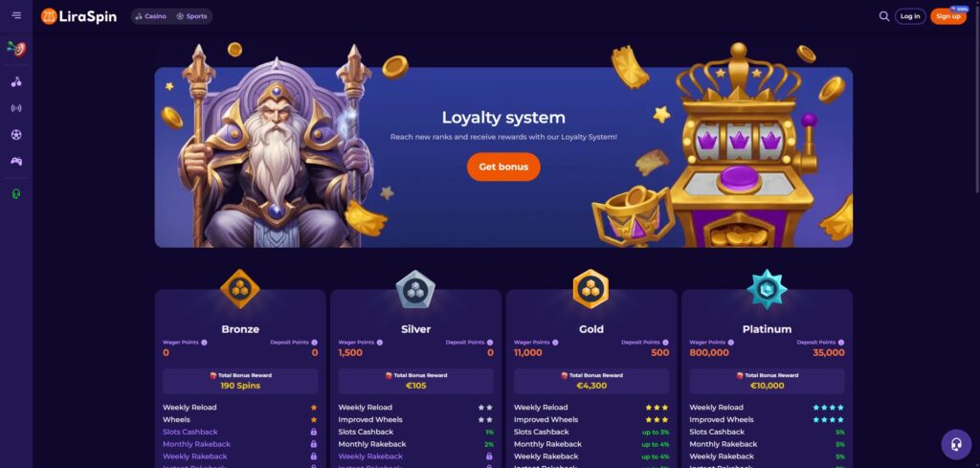Open the dartboard promotions sidebar icon
Viewport: 980px width, 468px height.
[x=16, y=48]
